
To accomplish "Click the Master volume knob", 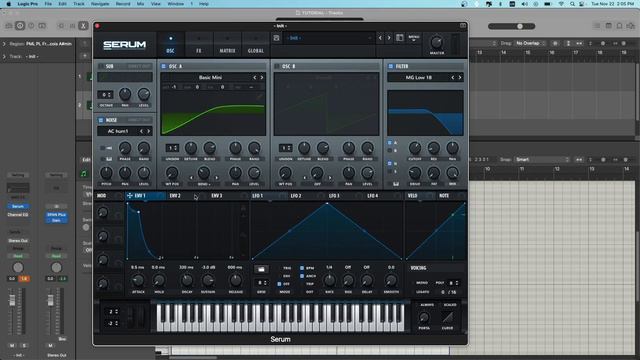I will (436, 42).
